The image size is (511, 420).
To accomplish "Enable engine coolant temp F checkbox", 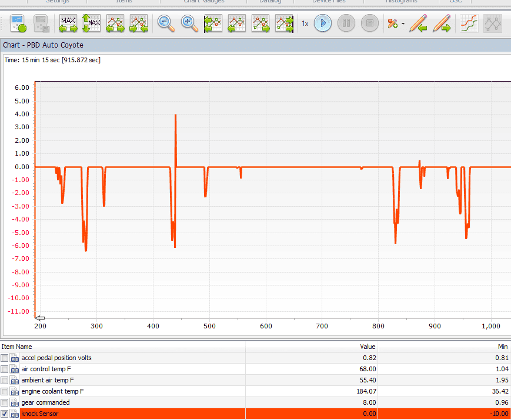I will 4,392.
